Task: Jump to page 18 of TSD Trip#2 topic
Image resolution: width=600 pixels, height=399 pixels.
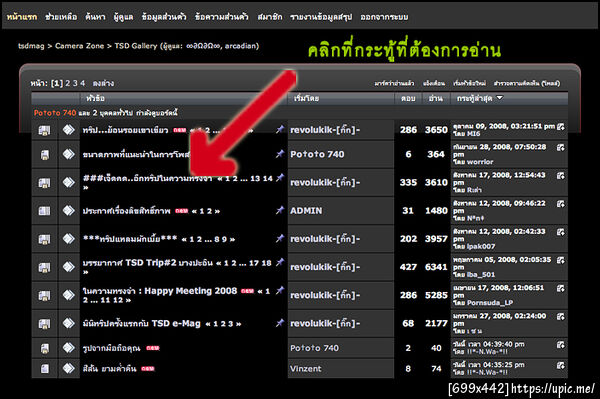Action: point(266,263)
